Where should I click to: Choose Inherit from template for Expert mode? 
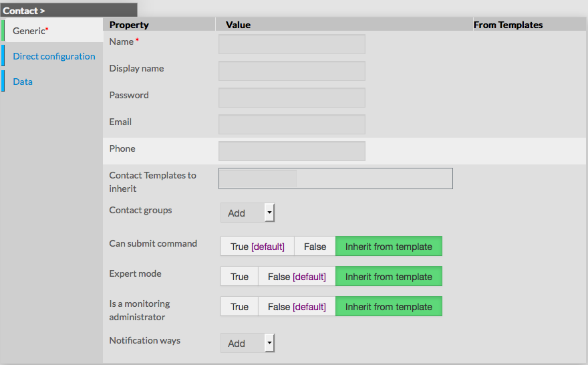388,277
